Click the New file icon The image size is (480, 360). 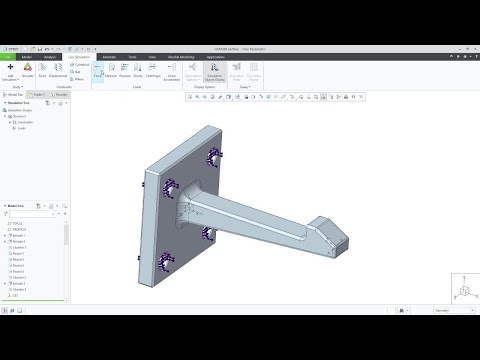pyautogui.click(x=26, y=49)
